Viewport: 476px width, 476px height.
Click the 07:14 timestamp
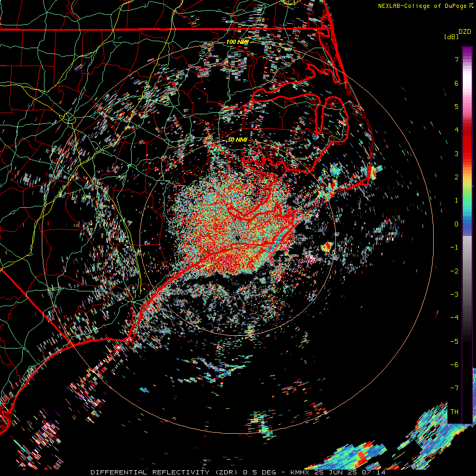click(374, 472)
